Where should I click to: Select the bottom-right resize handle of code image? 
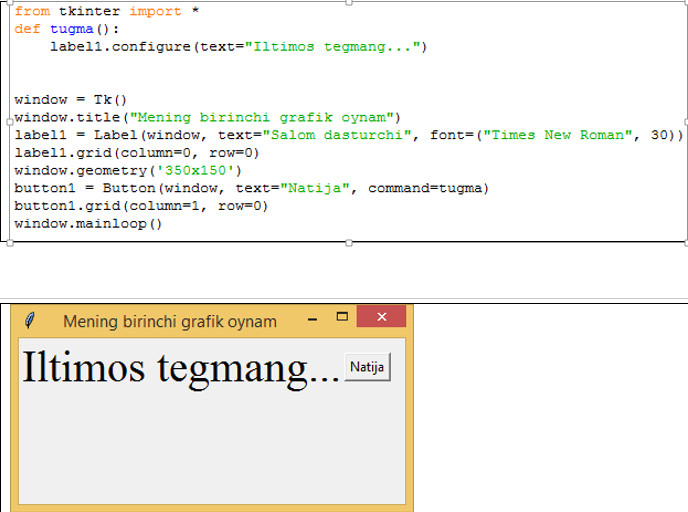click(685, 241)
